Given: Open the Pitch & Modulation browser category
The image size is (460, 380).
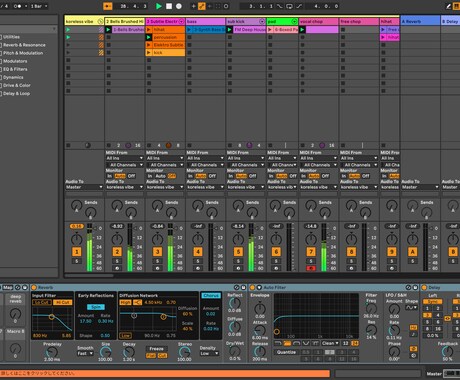Looking at the screenshot, I should click(x=23, y=53).
